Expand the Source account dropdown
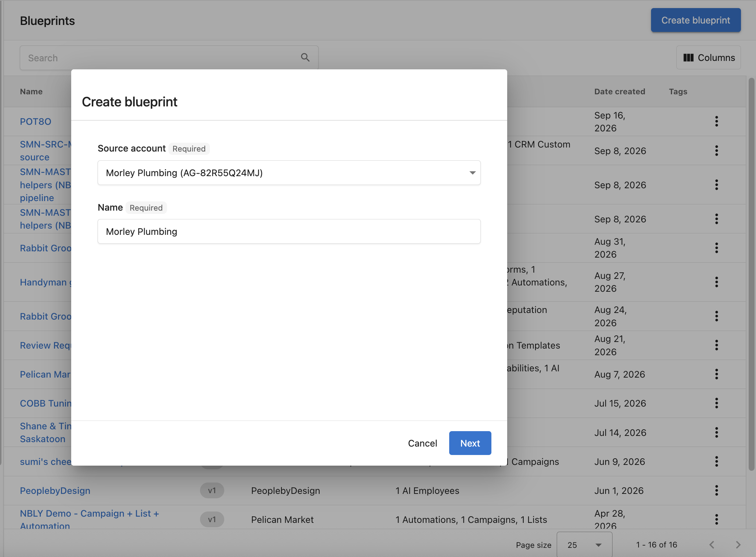756x557 pixels. (289, 173)
